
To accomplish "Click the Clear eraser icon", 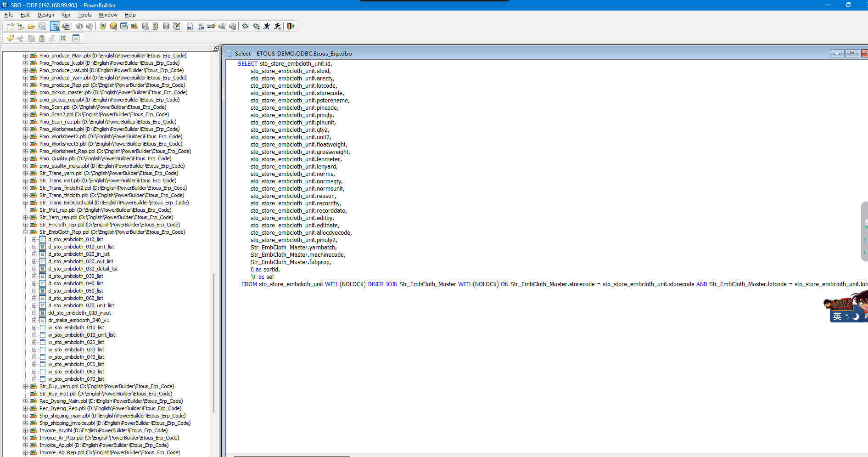I will (52, 38).
